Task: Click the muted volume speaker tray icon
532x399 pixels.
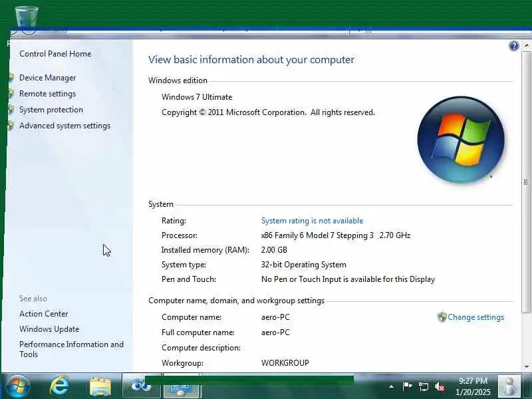Action: [440, 386]
